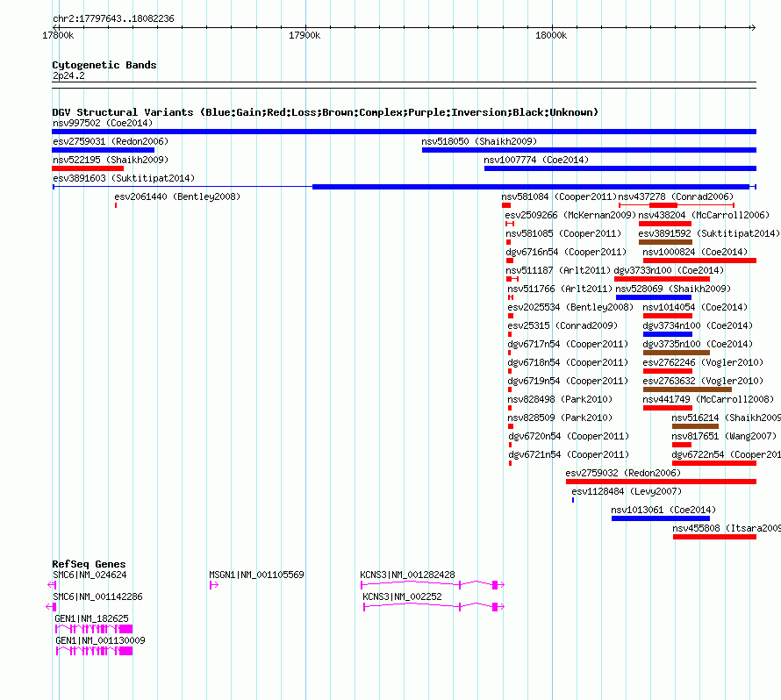Open the nsv511187 (Arlt2011) variant label
This screenshot has width=781, height=700.
(558, 270)
